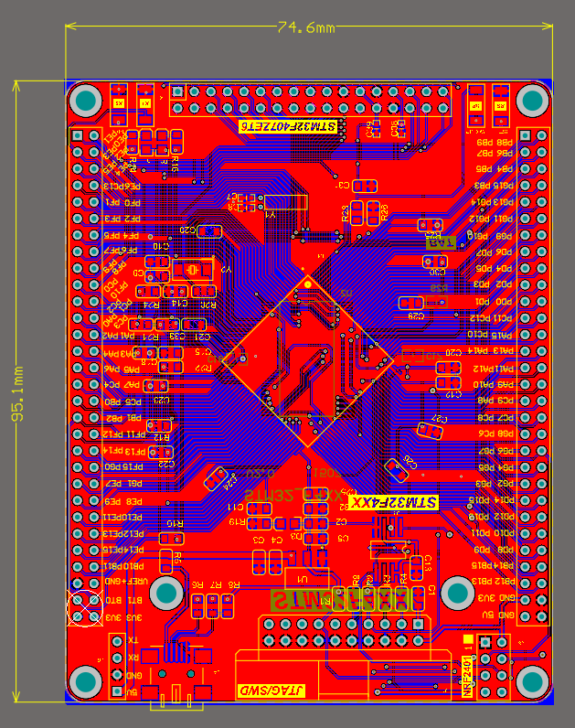Select the Y1 crystal outline
575x728 pixels.
(286, 202)
